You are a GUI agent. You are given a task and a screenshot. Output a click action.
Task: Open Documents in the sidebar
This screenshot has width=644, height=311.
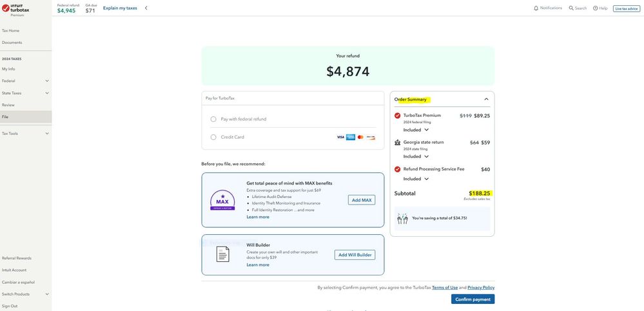(12, 43)
